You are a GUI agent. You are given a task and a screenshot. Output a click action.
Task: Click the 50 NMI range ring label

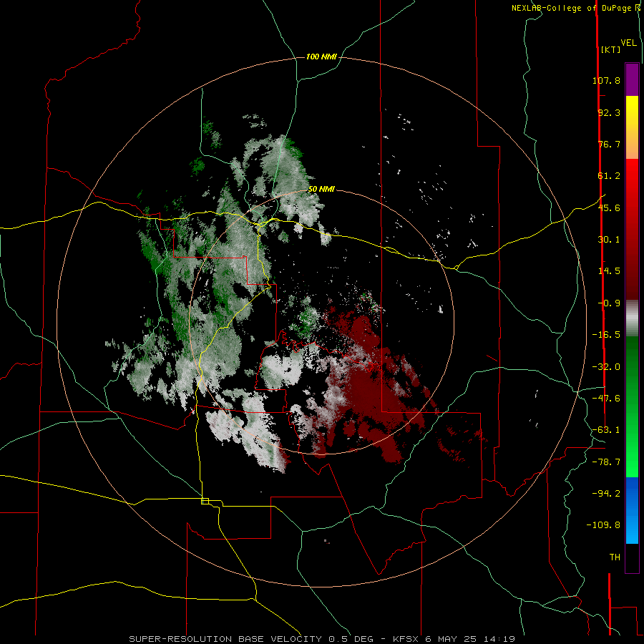tap(321, 190)
